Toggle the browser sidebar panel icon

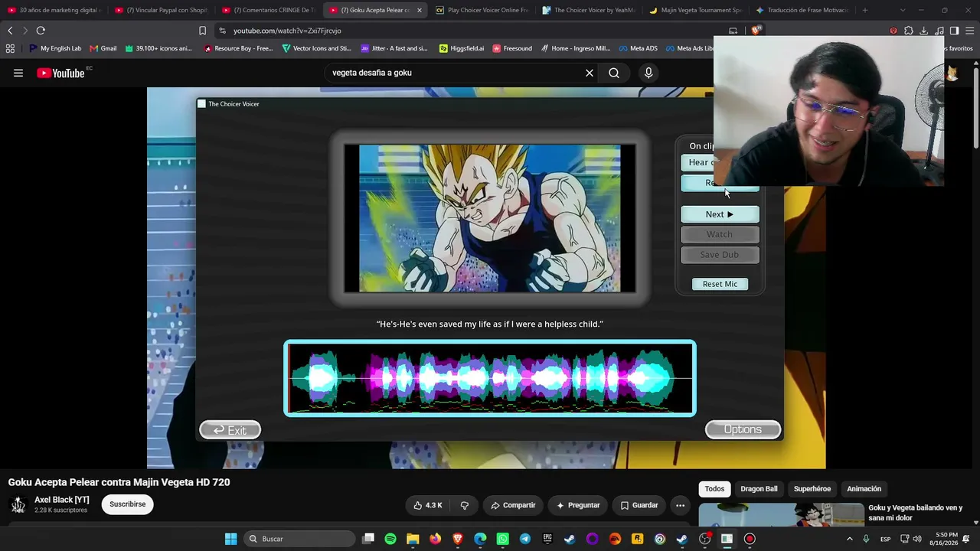tap(954, 31)
